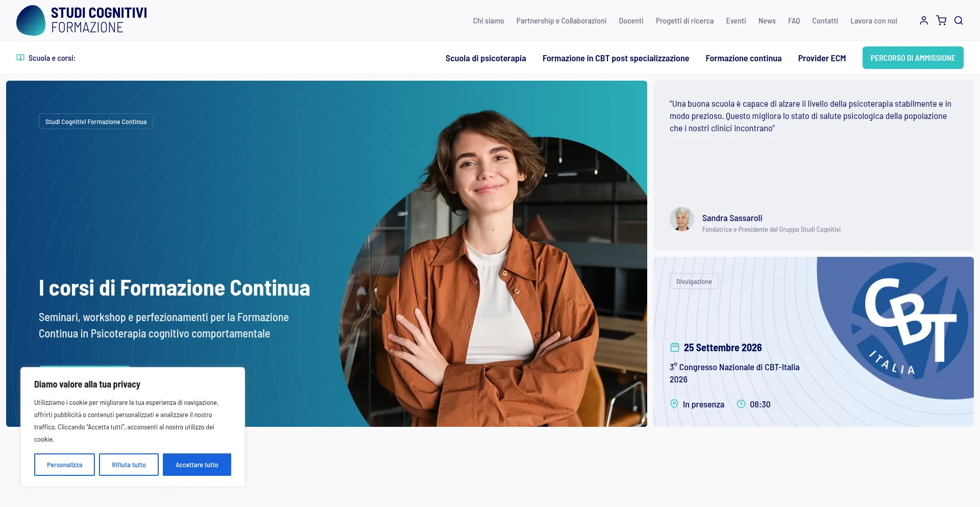Click the book icon beside Scuola e corsi
This screenshot has width=980, height=507.
pos(20,58)
